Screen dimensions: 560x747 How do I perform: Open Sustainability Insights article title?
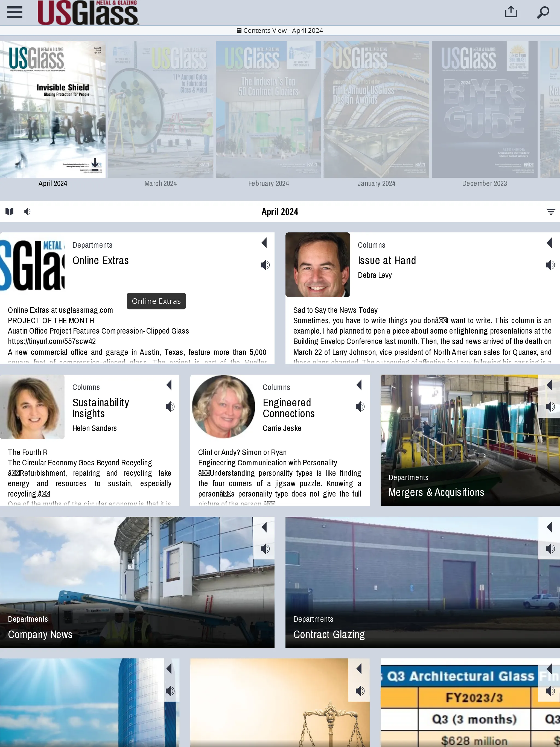[101, 408]
